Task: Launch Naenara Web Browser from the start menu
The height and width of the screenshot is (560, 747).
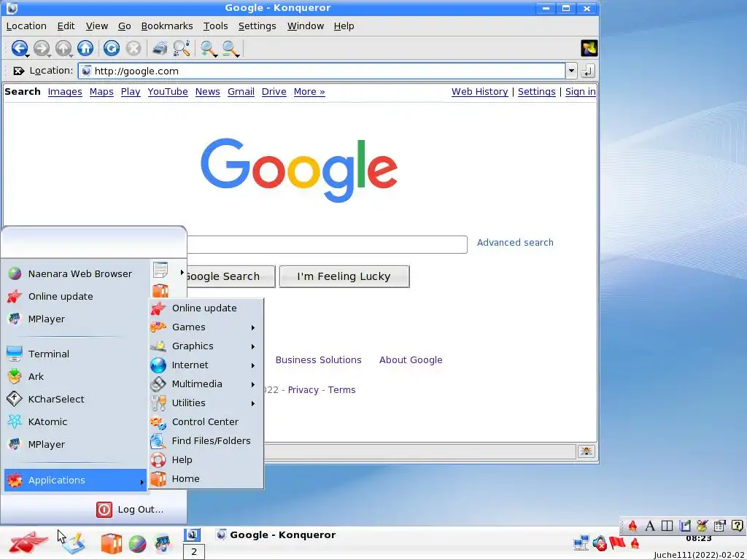Action: click(75, 274)
